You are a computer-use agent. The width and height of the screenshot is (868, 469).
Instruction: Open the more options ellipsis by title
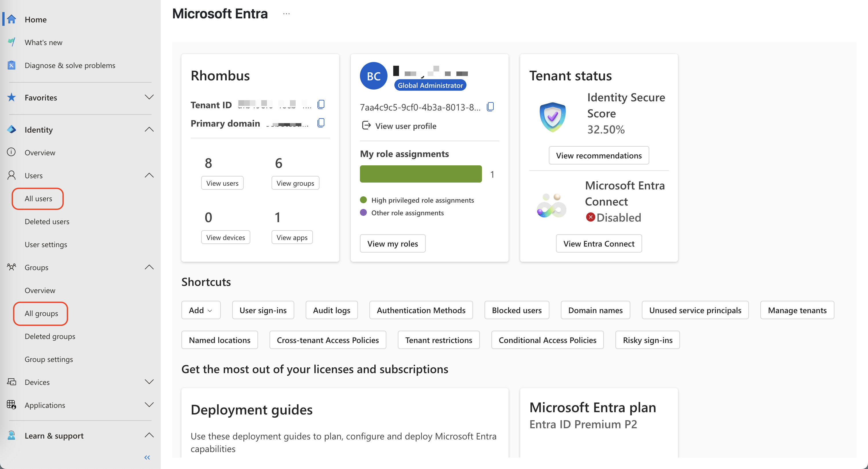coord(286,14)
